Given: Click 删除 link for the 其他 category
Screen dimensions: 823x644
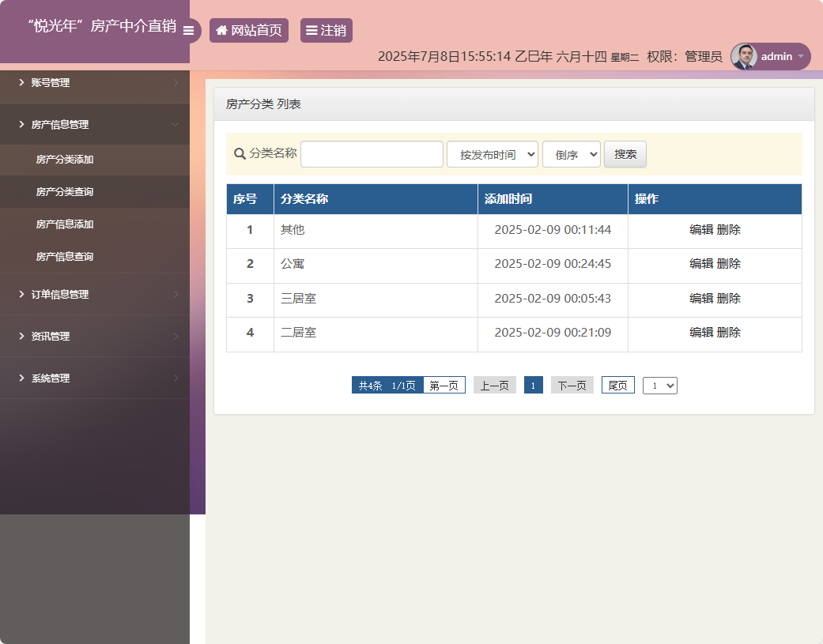Looking at the screenshot, I should tap(729, 229).
